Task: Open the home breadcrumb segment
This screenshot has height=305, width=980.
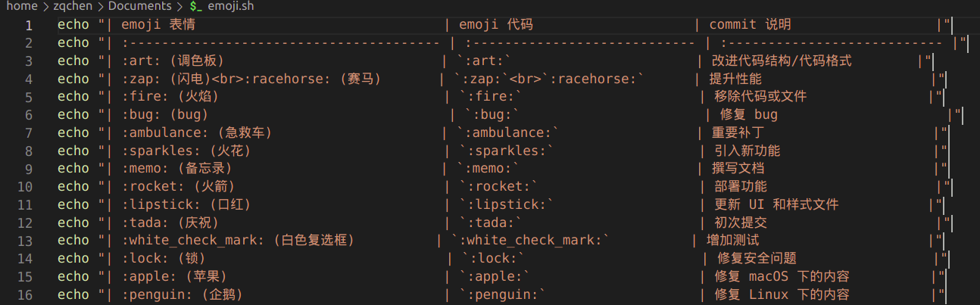Action: click(x=22, y=6)
